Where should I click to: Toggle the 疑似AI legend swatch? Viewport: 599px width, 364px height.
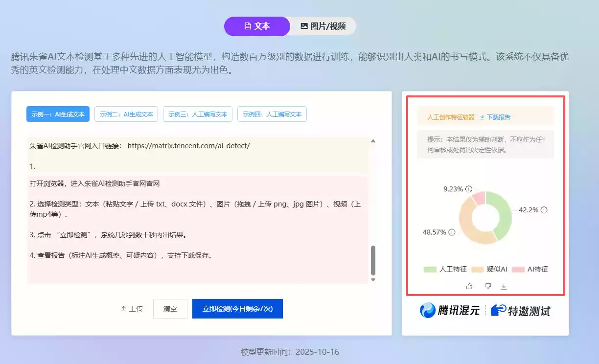477,269
